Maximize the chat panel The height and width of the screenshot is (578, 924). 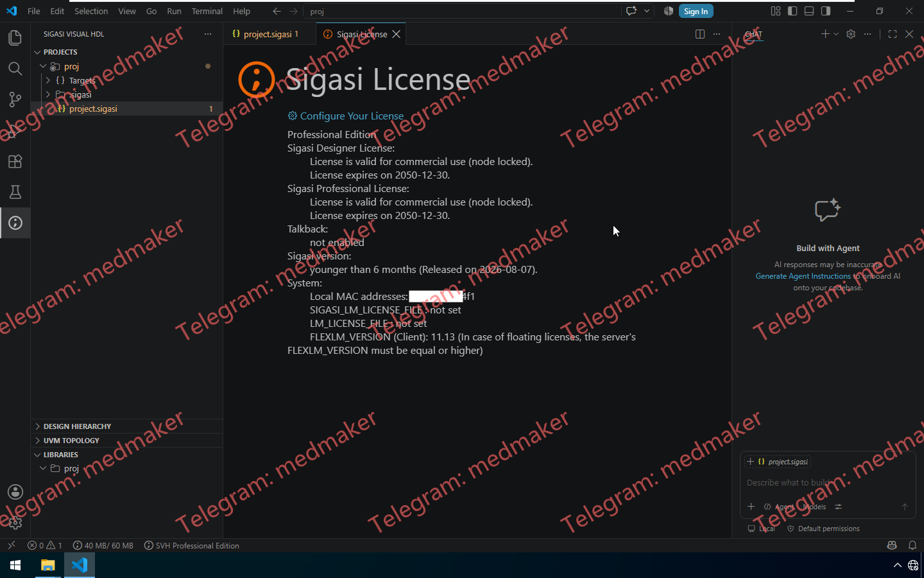[893, 34]
